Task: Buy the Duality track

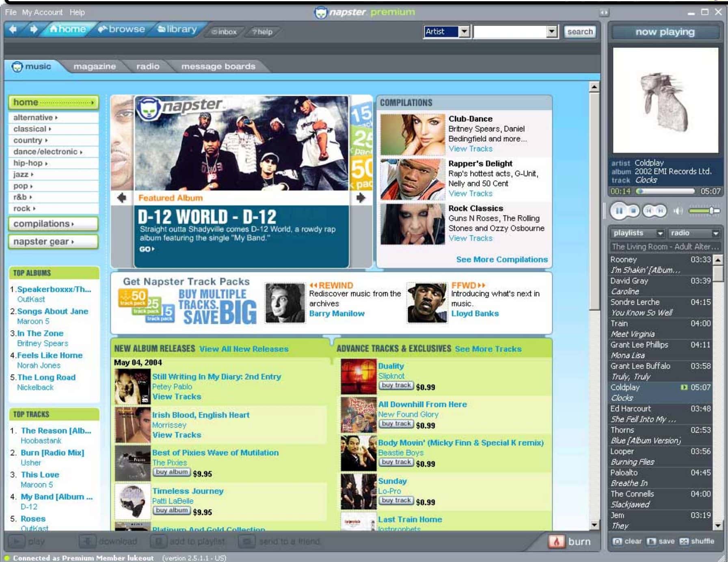Action: click(396, 385)
